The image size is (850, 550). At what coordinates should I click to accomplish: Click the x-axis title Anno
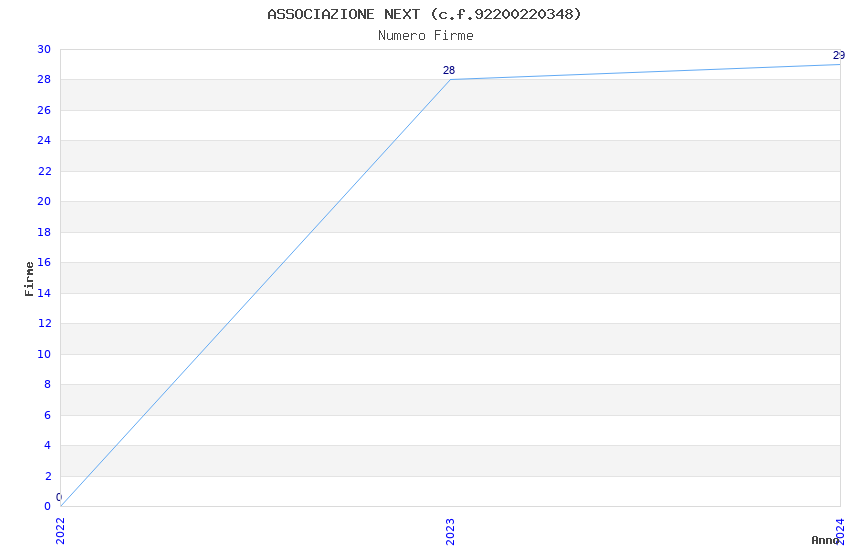tap(825, 540)
